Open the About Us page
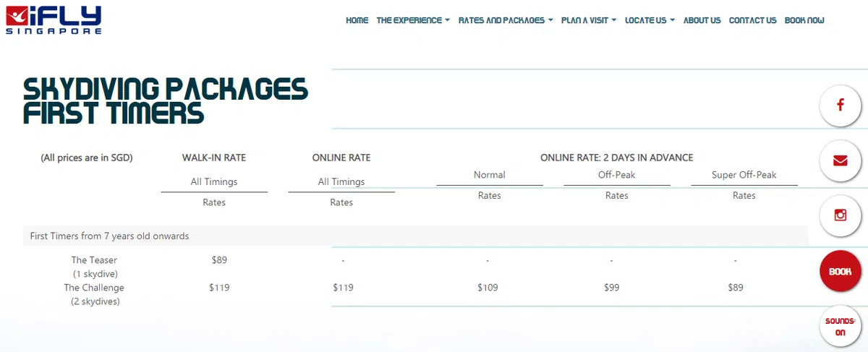The width and height of the screenshot is (868, 352). (702, 20)
